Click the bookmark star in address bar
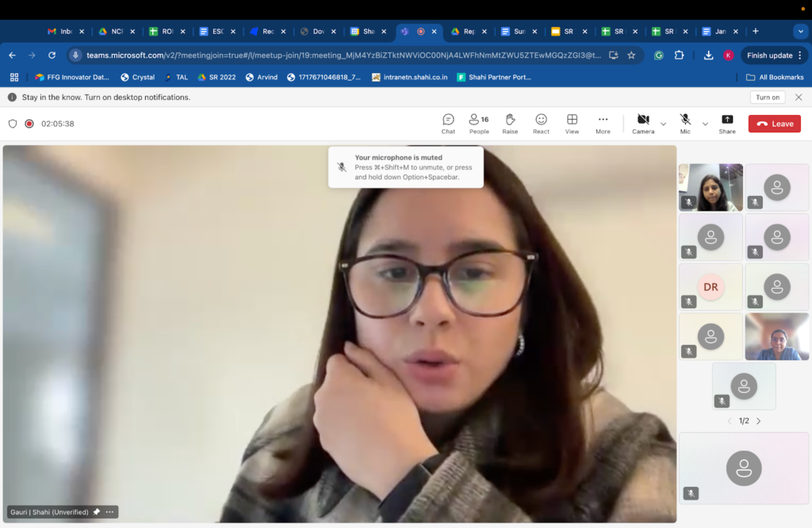Image resolution: width=812 pixels, height=528 pixels. [631, 55]
